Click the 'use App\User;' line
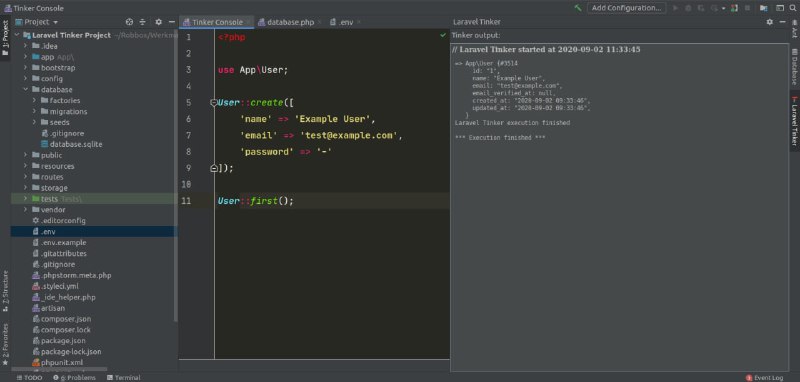This screenshot has width=800, height=382. (253, 70)
